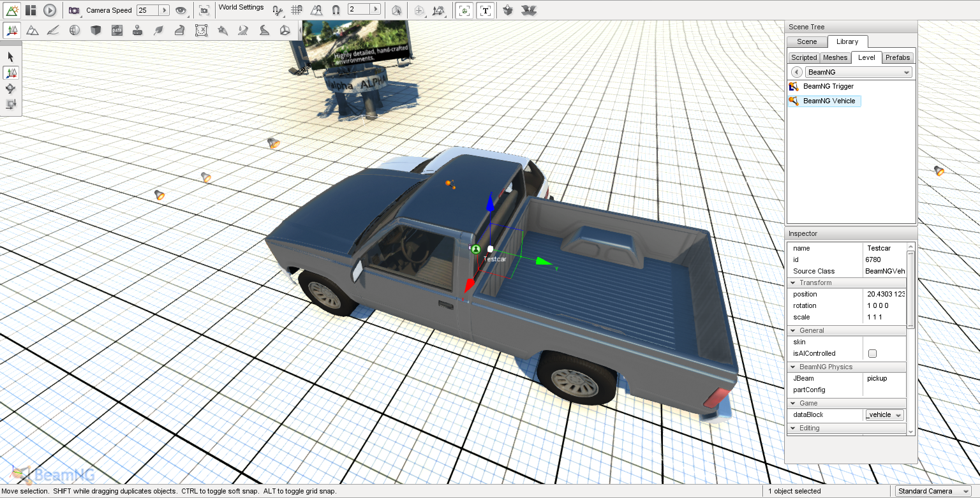Open the Forest Editor leaf icon
The height and width of the screenshot is (498, 980).
click(x=158, y=30)
